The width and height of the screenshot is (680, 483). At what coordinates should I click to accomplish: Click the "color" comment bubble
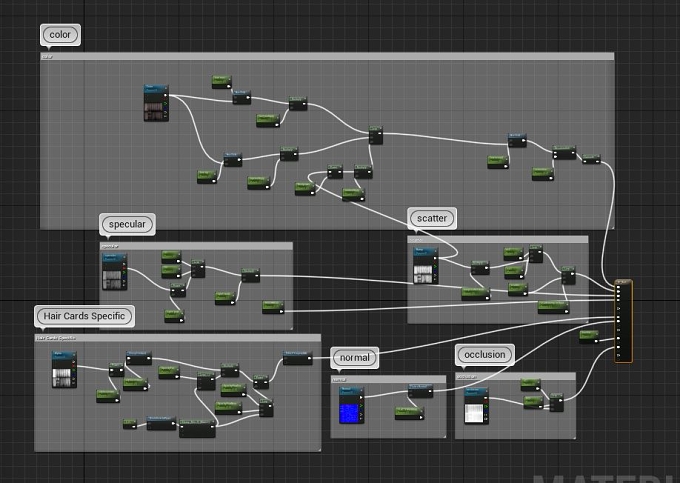point(60,35)
